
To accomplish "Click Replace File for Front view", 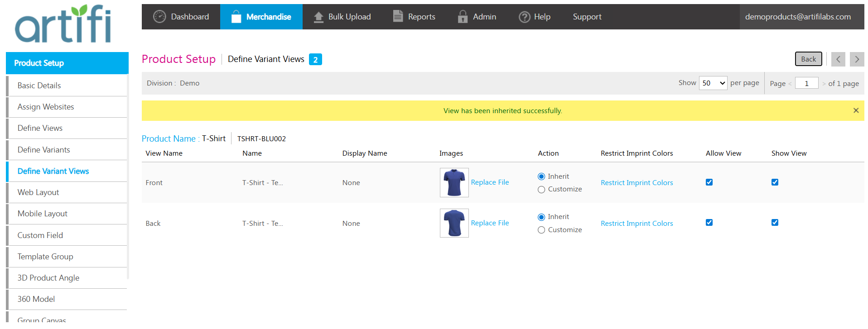I will pos(490,182).
